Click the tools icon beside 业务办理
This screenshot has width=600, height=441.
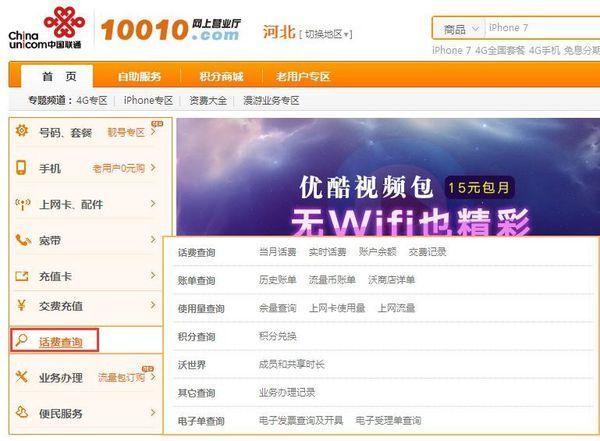pos(22,376)
